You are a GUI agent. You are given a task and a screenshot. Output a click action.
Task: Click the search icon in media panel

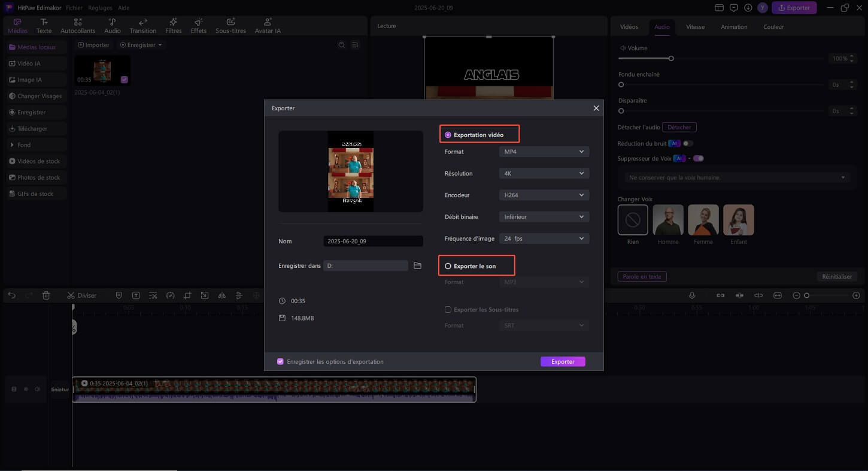click(x=342, y=45)
